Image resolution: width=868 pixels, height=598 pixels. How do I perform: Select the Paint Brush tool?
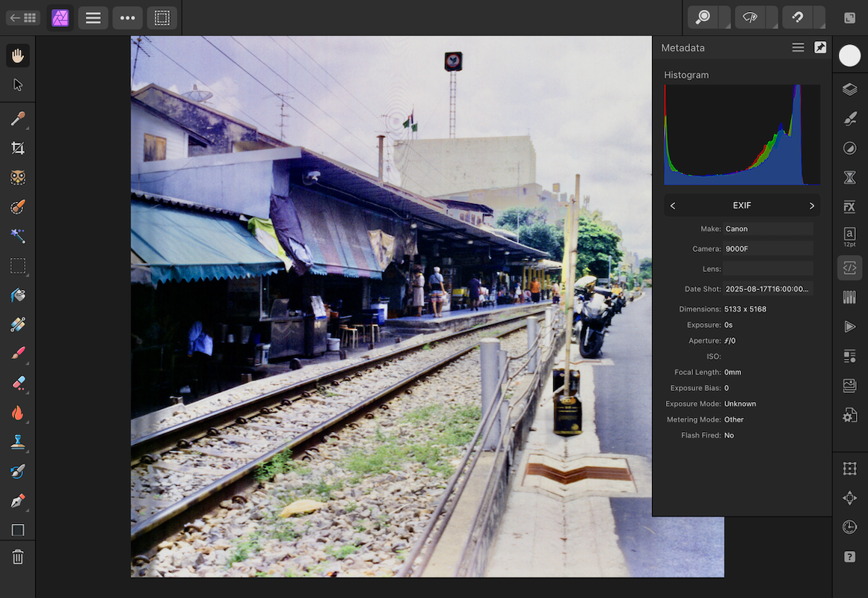click(18, 353)
